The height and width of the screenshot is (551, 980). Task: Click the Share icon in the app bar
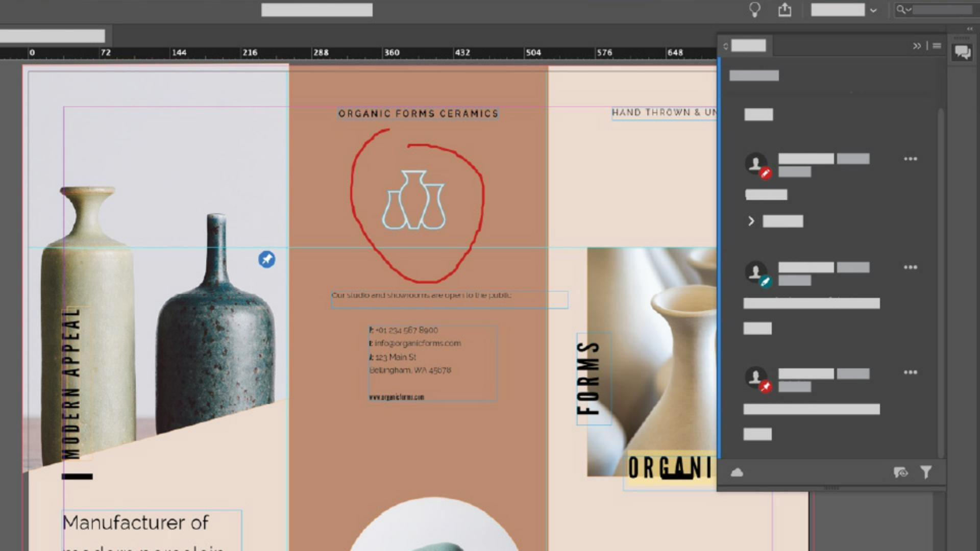(785, 10)
